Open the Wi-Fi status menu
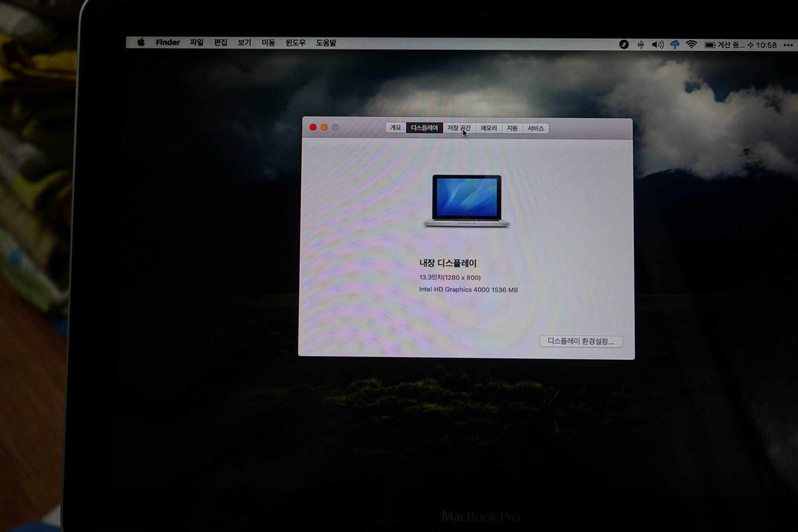The image size is (798, 532). [x=691, y=45]
